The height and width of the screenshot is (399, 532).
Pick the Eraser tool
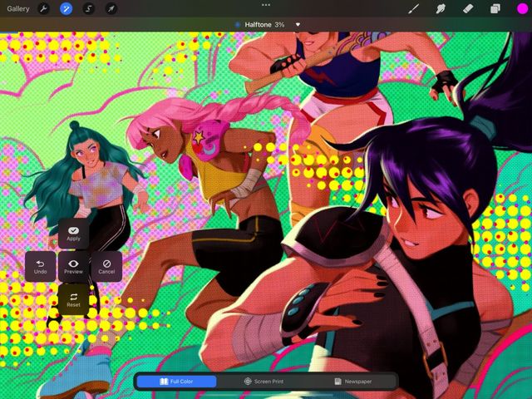coord(468,8)
